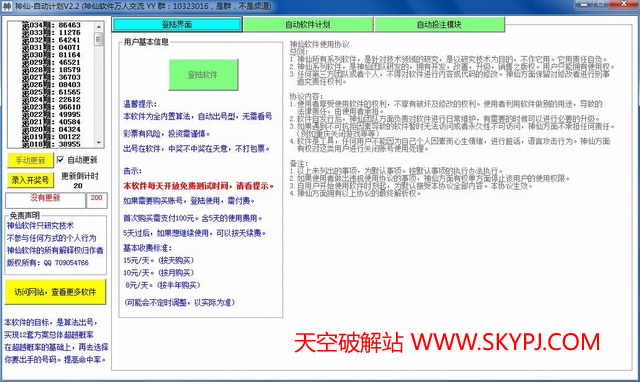Click the list scrollbar down arrow
The image size is (640, 382).
coord(98,142)
